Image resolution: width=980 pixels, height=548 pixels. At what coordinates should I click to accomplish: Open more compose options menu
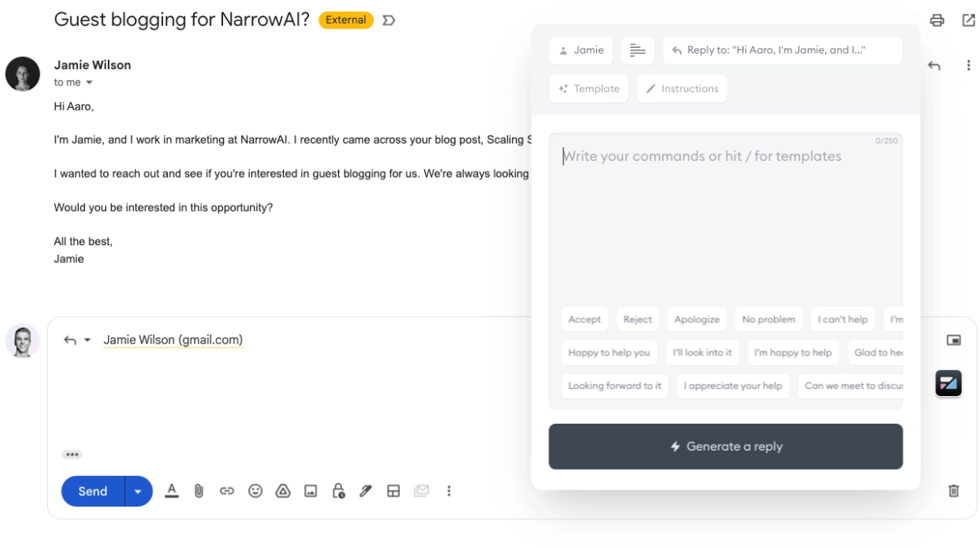[x=449, y=491]
